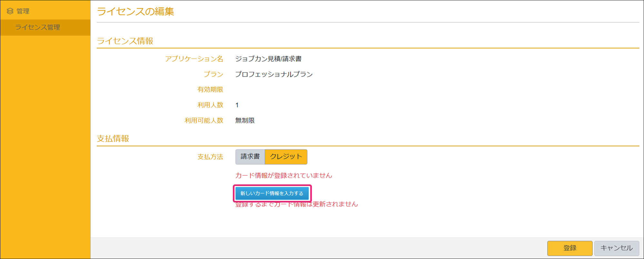This screenshot has width=644, height=259.
Task: Click the 支払情報 section heading
Action: [x=113, y=139]
